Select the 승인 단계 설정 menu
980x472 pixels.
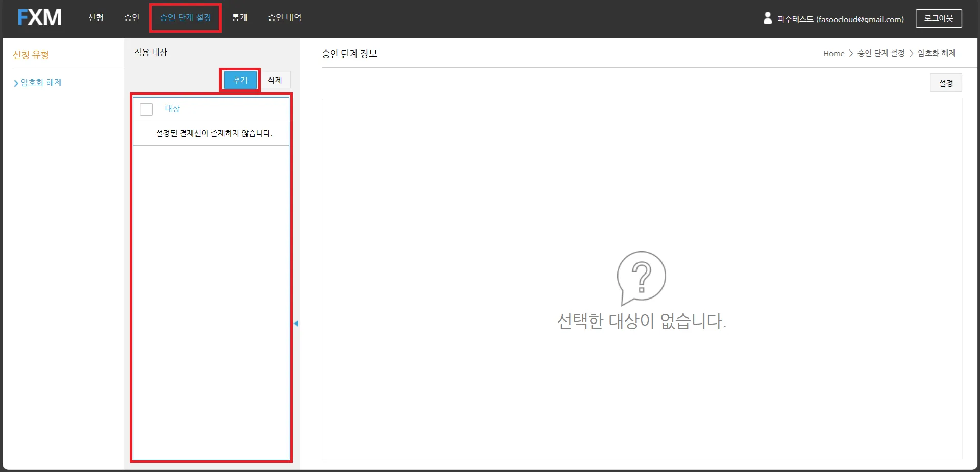[185, 18]
